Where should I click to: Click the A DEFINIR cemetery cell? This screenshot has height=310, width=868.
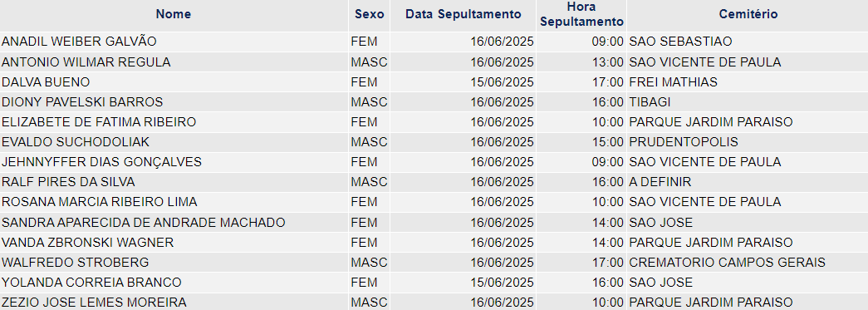748,181
